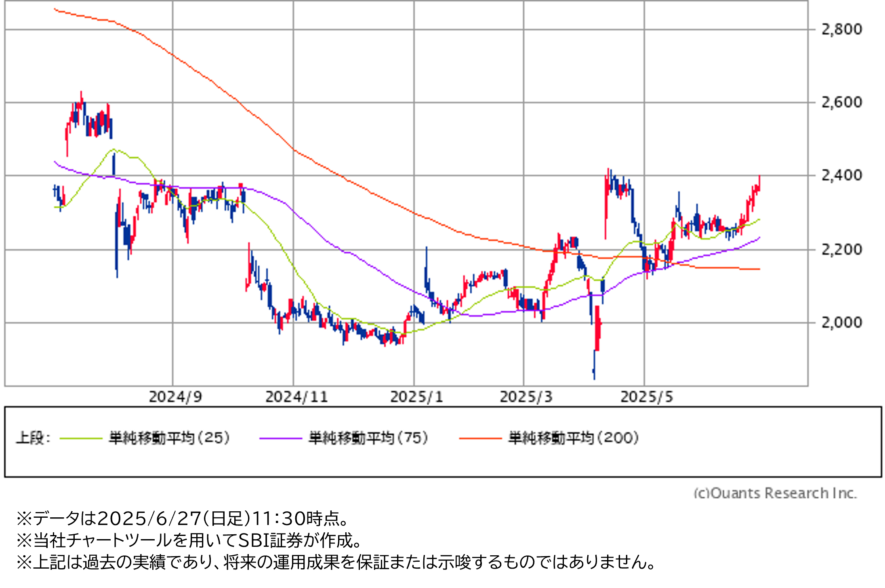Click the 2,400 price axis label
Screen dimensions: 885x588
click(841, 175)
